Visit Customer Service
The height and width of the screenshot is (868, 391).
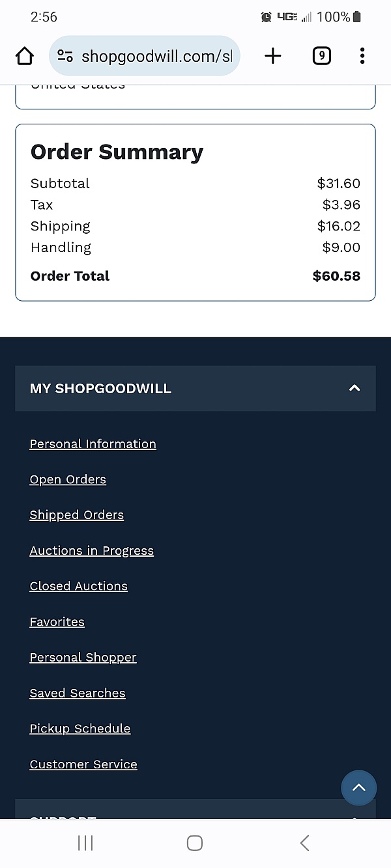click(83, 764)
